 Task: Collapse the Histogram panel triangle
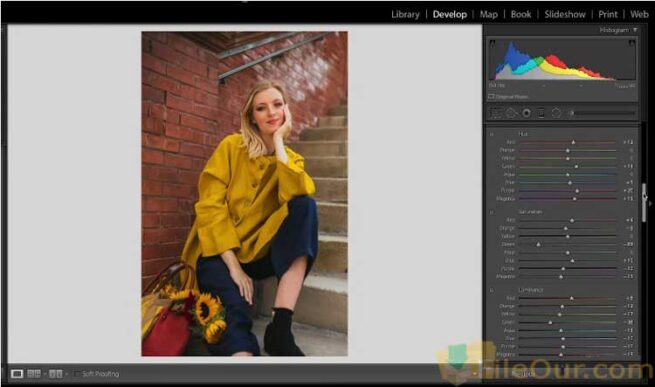(x=635, y=30)
